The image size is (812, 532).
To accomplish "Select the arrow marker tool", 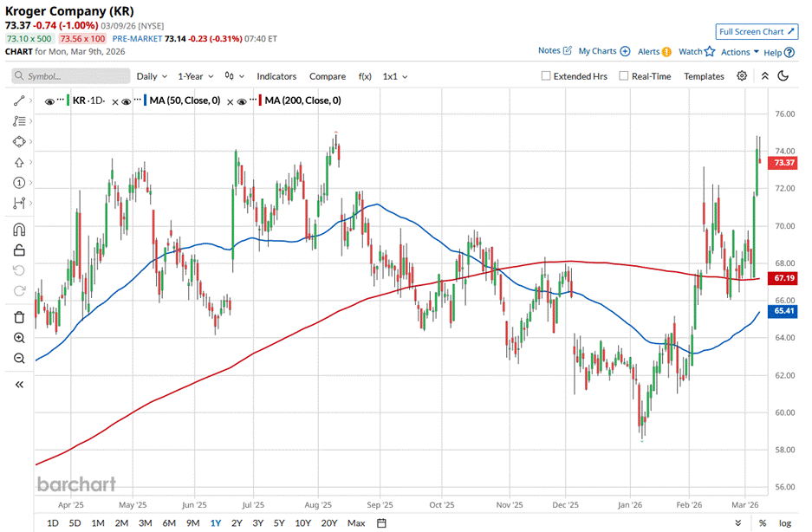I will coord(19,162).
